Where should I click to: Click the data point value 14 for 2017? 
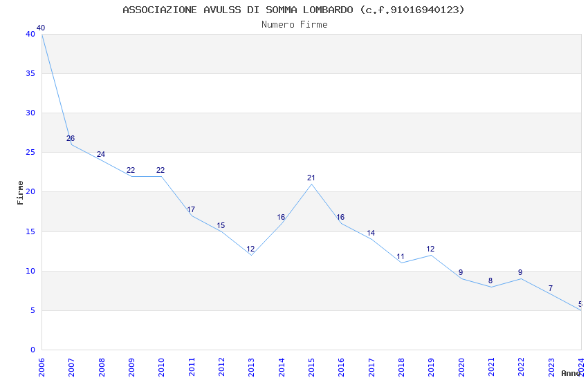point(371,234)
